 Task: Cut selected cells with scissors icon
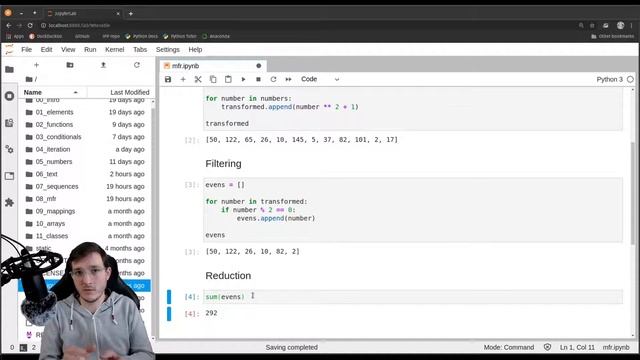coord(198,79)
